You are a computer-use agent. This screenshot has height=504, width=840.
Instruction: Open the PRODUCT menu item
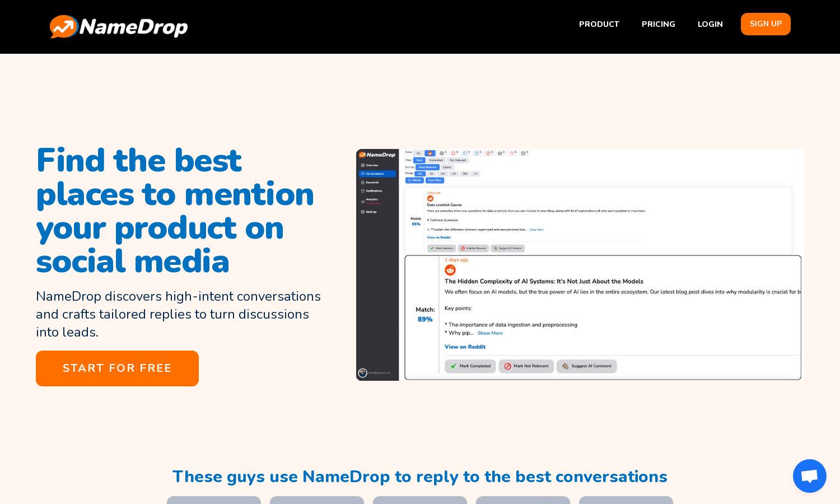[x=599, y=24]
